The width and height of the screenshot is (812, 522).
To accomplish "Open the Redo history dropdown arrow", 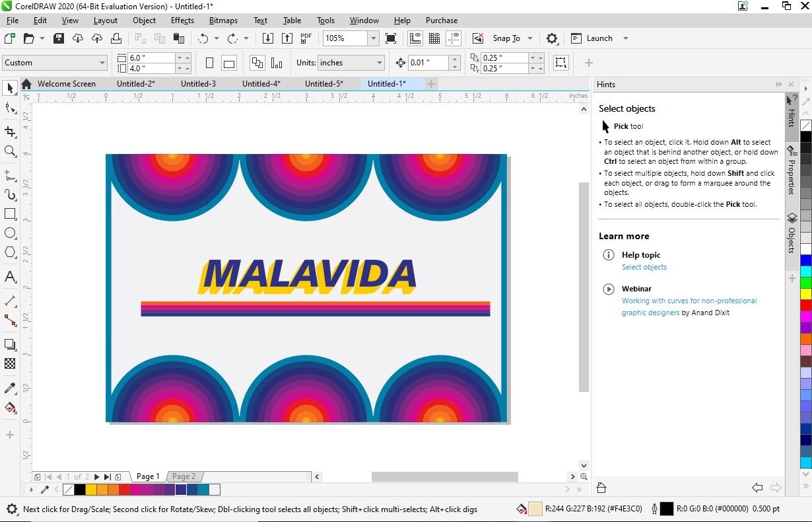I will click(246, 38).
